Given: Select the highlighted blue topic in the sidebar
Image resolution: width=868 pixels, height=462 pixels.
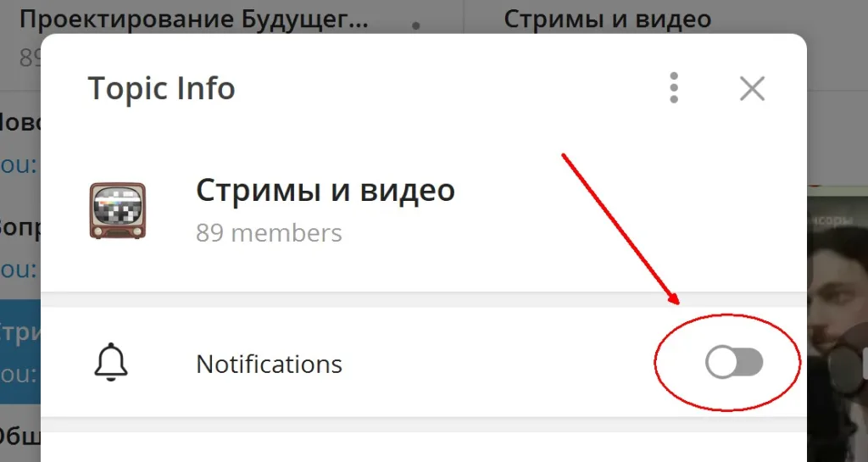Looking at the screenshot, I should (20, 352).
